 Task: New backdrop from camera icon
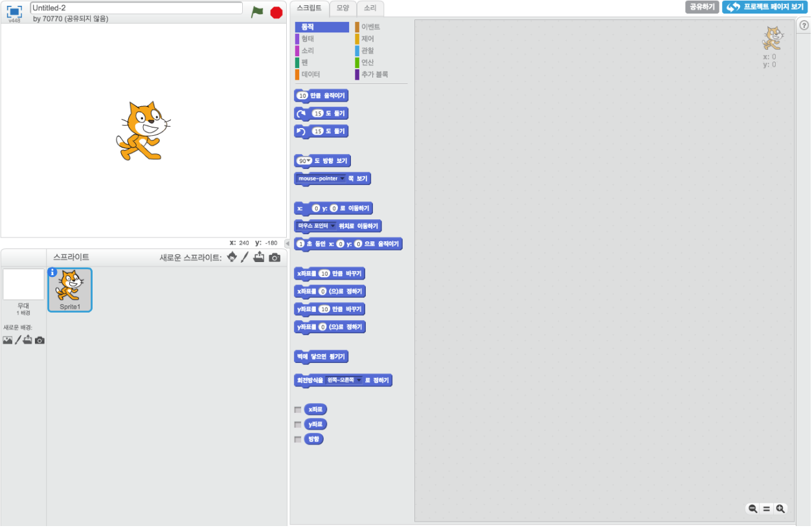[39, 340]
